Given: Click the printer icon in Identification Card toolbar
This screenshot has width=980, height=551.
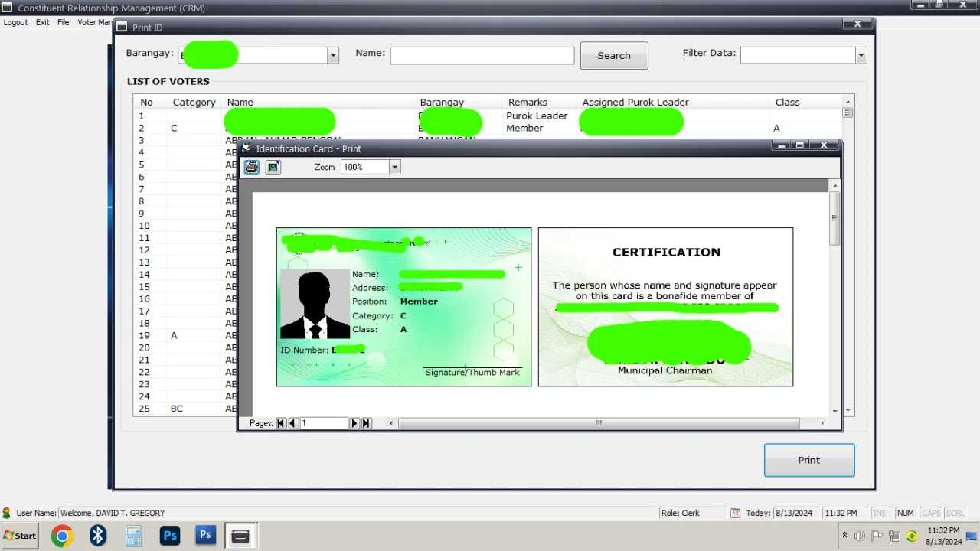Looking at the screenshot, I should pos(251,167).
